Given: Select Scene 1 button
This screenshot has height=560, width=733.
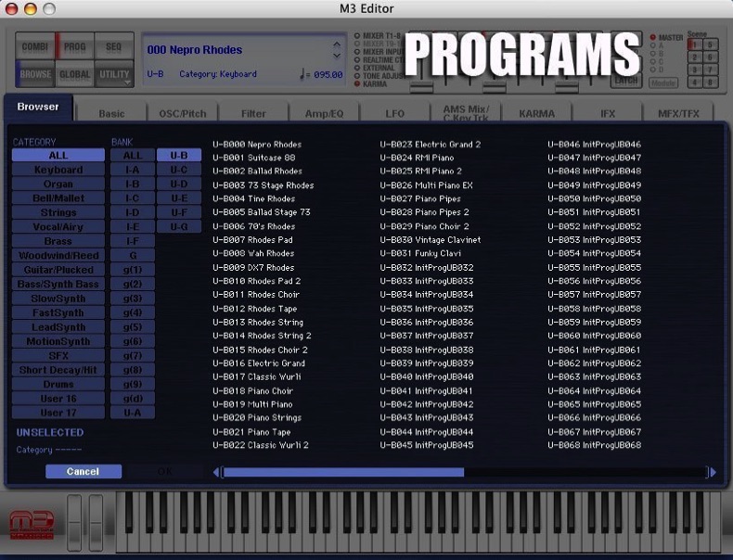Looking at the screenshot, I should pos(695,45).
